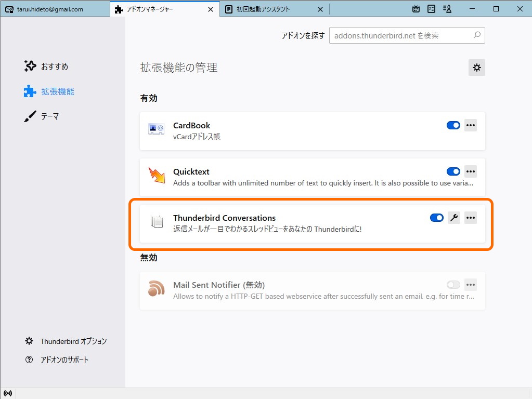Click the 拡張機能 puzzle piece icon
Screen dimensions: 532x399
click(x=30, y=91)
